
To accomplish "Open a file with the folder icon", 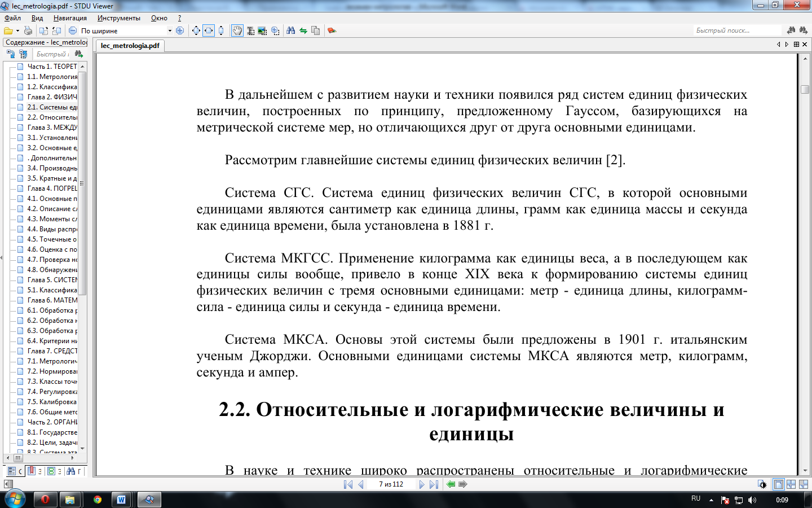I will tap(8, 30).
